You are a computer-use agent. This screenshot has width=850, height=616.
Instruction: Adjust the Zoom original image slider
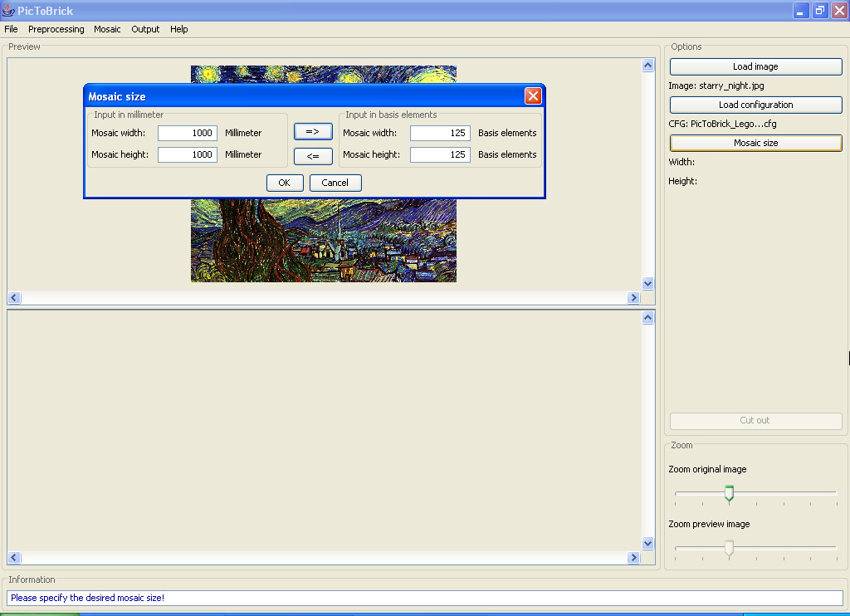coord(729,493)
